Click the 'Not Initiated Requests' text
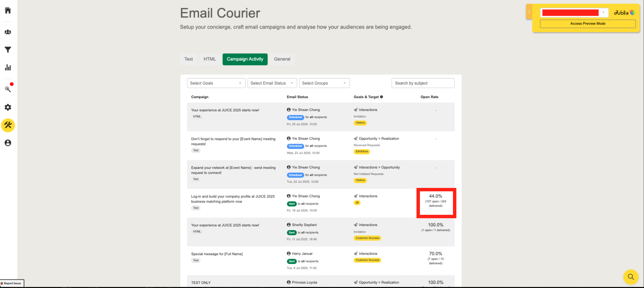This screenshot has width=644, height=288. pyautogui.click(x=368, y=174)
